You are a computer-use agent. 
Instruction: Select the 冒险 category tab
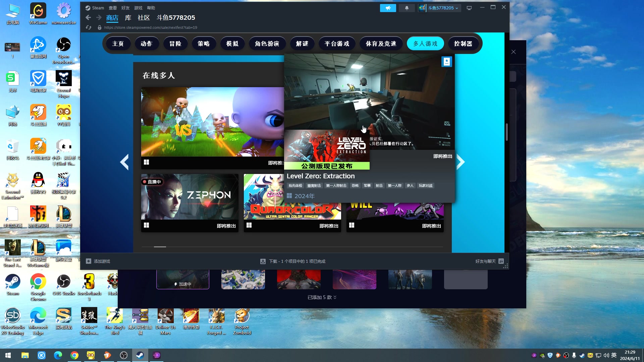coord(175,44)
